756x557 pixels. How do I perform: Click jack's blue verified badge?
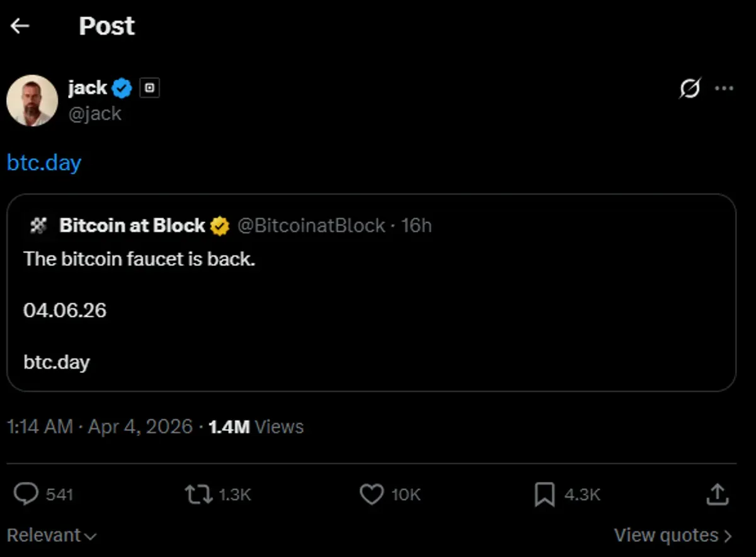click(x=122, y=88)
